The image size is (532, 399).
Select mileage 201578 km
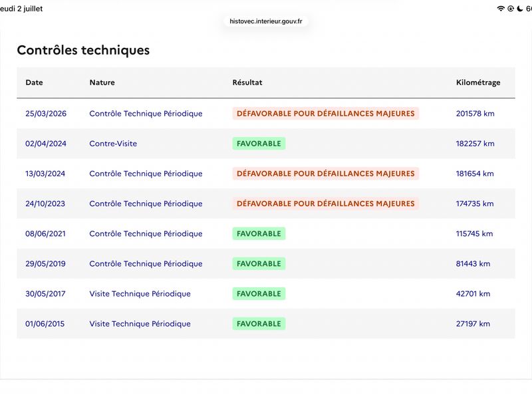(x=475, y=114)
